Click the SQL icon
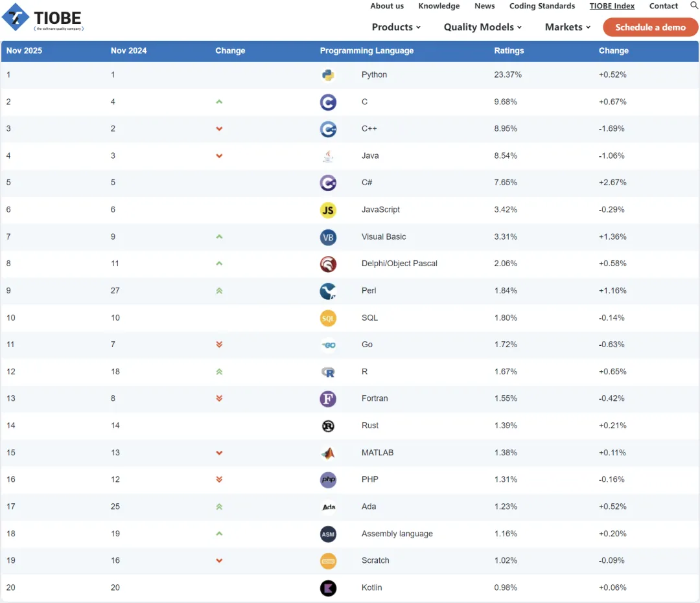 (328, 318)
